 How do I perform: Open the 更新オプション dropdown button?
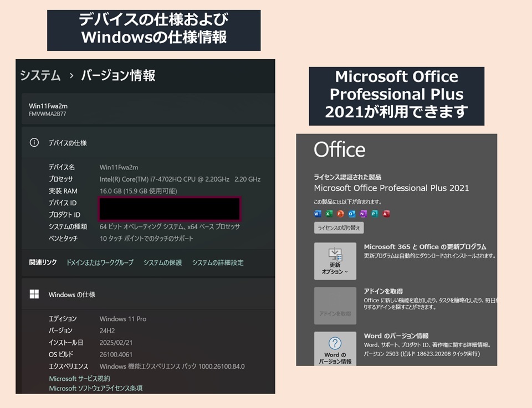pyautogui.click(x=335, y=261)
